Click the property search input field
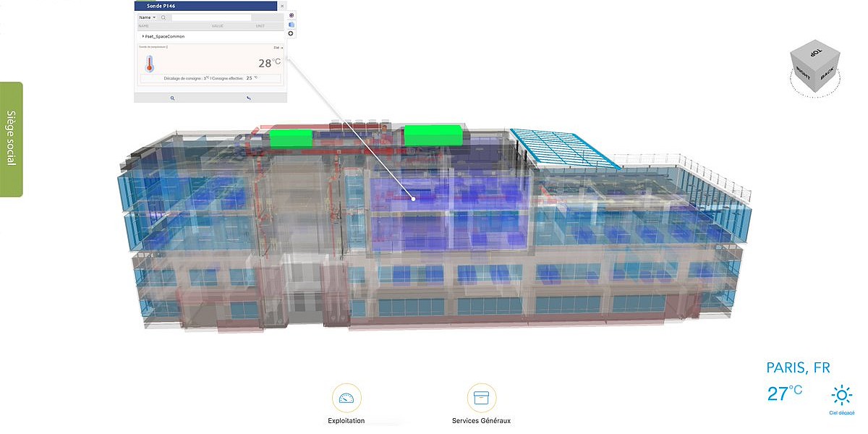Screen dimensions: 868x434 [211, 17]
